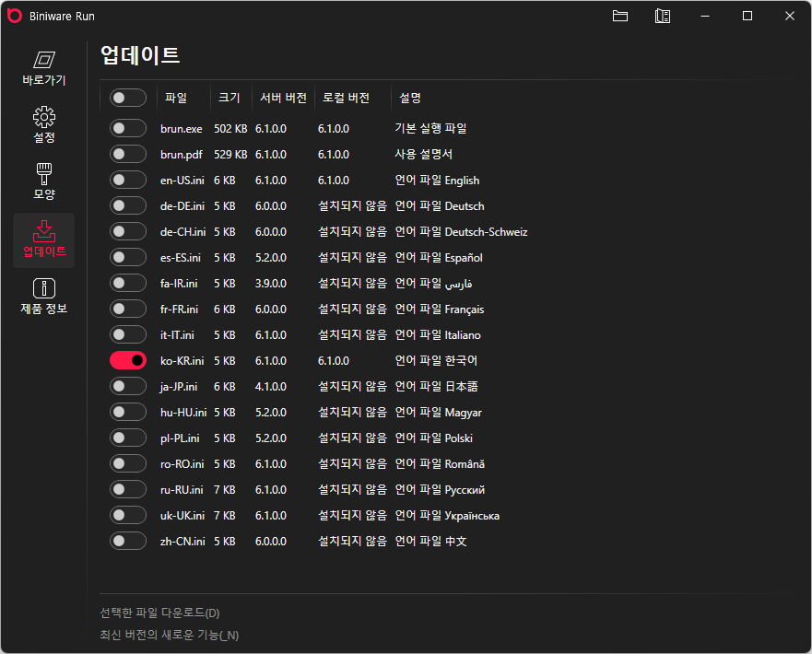Select the ko-KR.ini file name
This screenshot has height=654, width=812.
pyautogui.click(x=182, y=361)
